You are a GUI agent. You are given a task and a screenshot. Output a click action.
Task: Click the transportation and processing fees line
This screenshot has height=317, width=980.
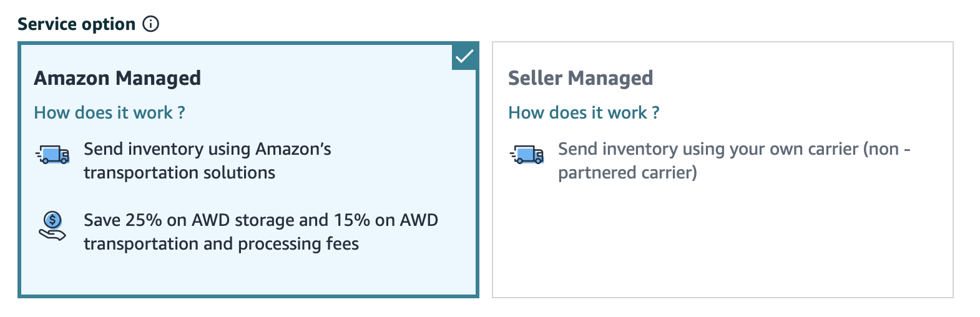click(221, 243)
